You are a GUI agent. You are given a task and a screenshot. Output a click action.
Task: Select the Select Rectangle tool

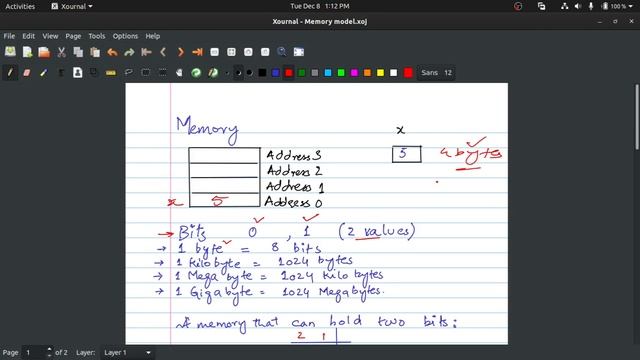(x=146, y=73)
